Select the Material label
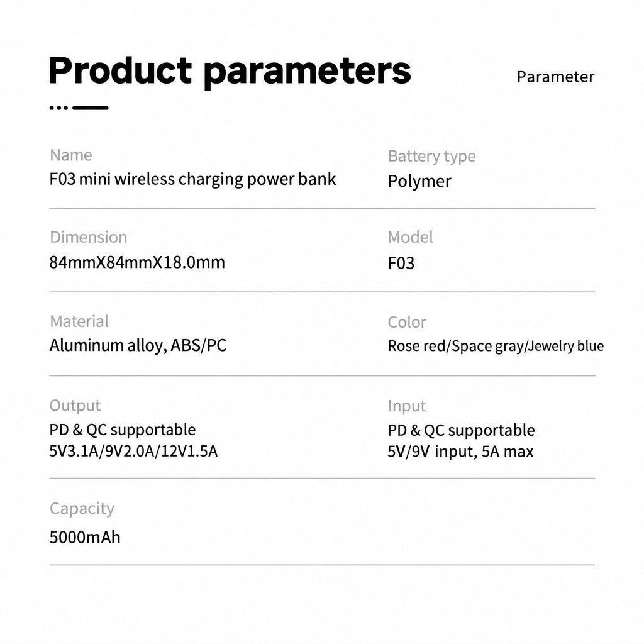 [79, 321]
